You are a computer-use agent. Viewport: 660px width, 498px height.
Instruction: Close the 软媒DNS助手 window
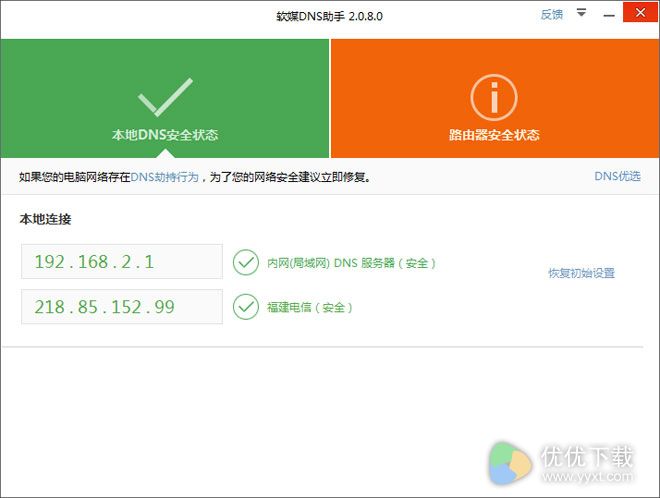coord(641,12)
